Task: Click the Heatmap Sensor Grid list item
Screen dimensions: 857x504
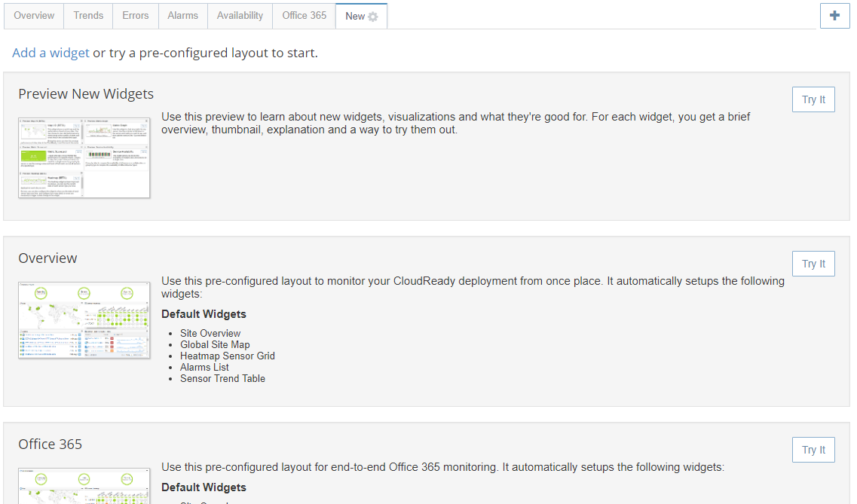Action: (228, 356)
